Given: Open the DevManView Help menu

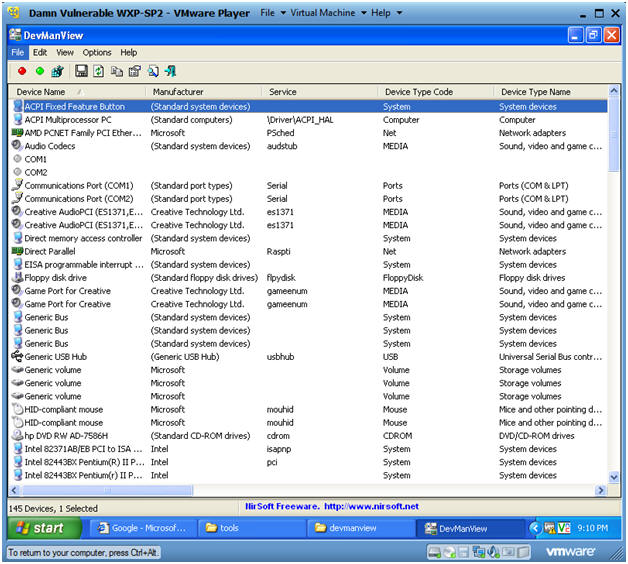Looking at the screenshot, I should (x=129, y=52).
